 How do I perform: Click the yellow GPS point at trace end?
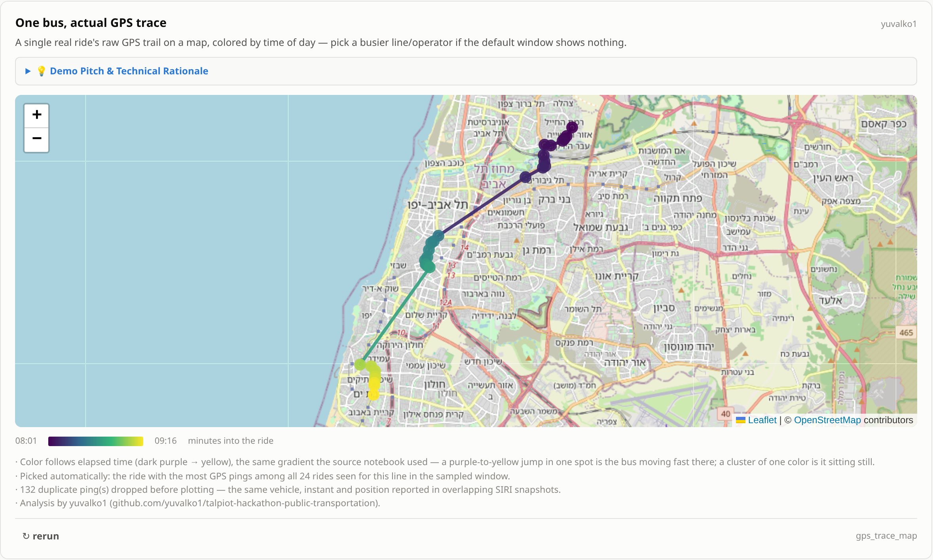click(x=374, y=394)
